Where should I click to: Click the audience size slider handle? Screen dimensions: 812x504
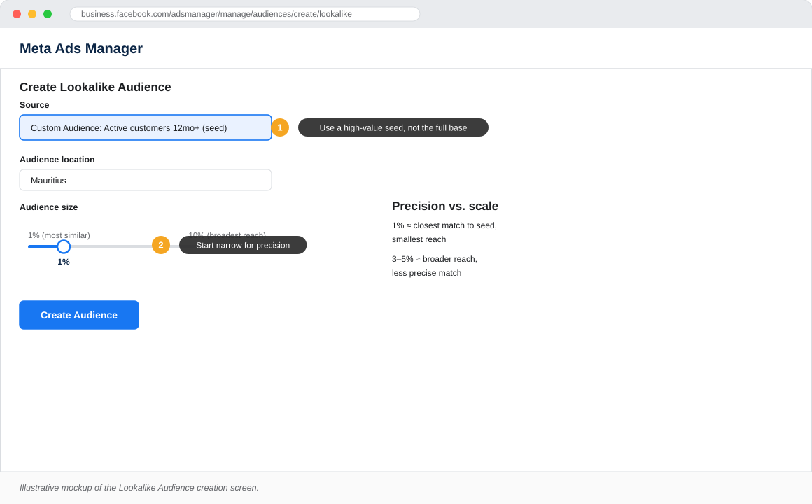64,246
